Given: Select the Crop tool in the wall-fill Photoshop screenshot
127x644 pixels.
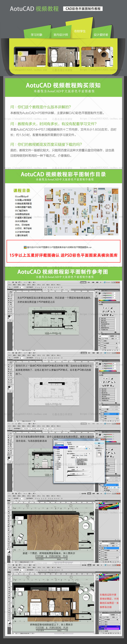Looking at the screenshot, I should tap(9, 296).
